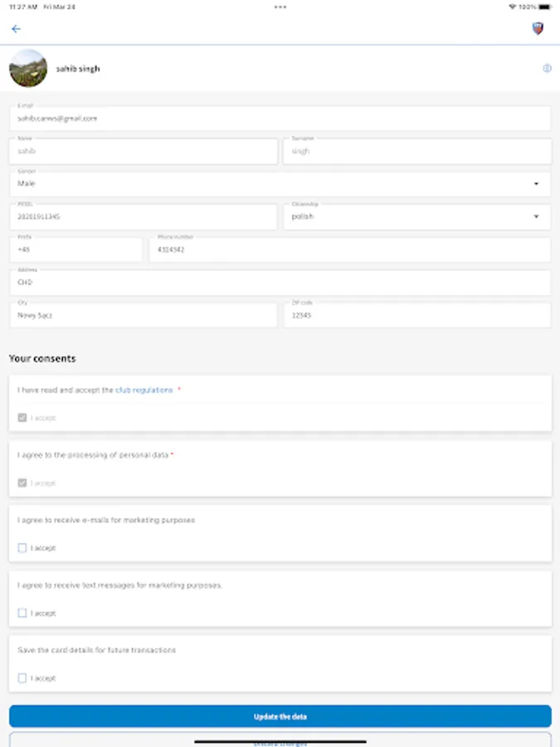The height and width of the screenshot is (747, 560).
Task: Check save card details checkbox
Action: [22, 678]
